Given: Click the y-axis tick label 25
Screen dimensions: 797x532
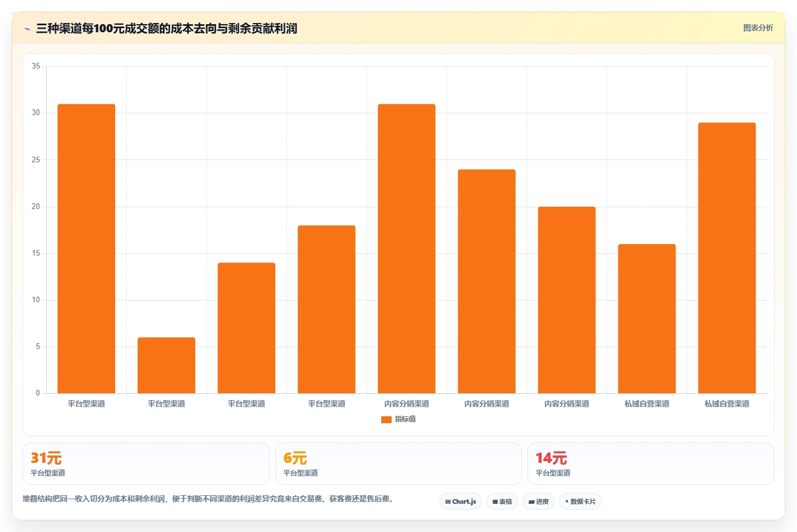Looking at the screenshot, I should [36, 160].
